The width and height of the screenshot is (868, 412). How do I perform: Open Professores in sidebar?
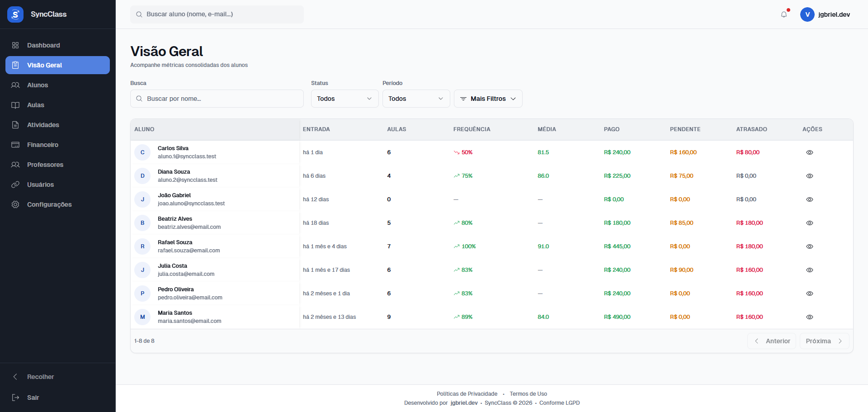pyautogui.click(x=57, y=165)
